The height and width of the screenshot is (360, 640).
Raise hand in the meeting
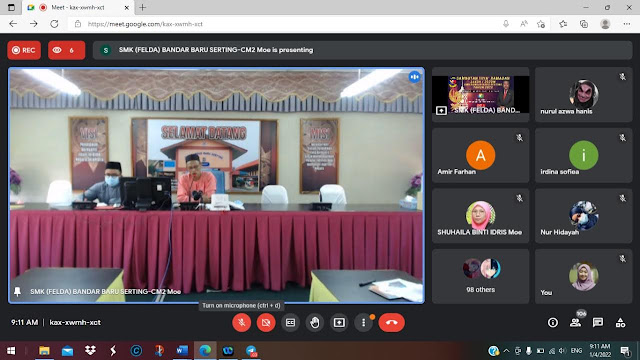tap(315, 322)
